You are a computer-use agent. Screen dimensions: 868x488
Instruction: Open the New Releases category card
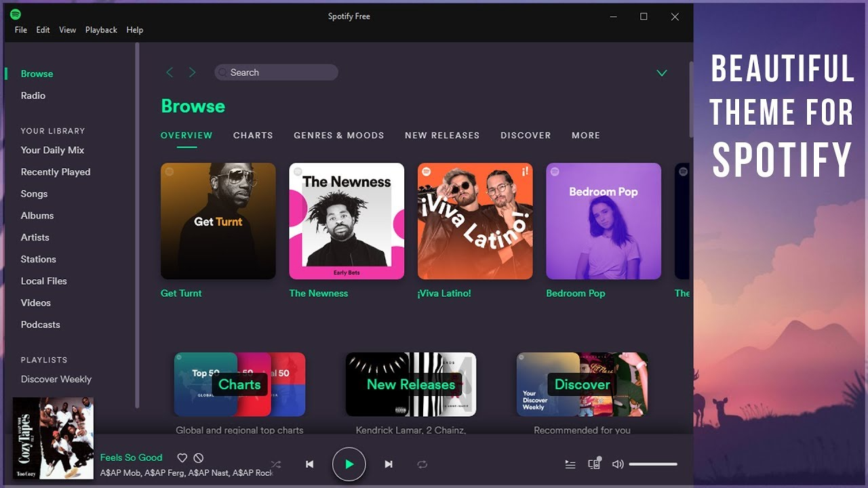click(x=411, y=384)
